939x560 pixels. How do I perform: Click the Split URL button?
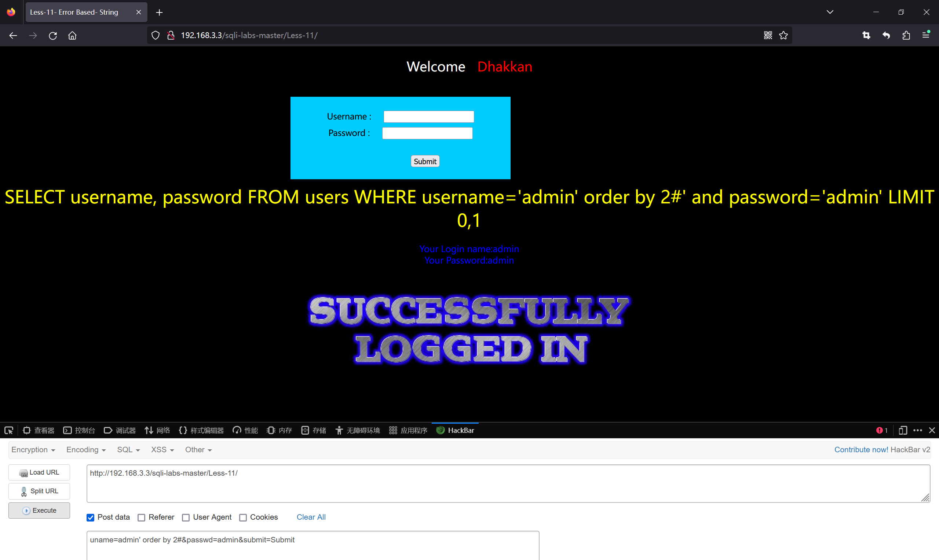point(39,491)
